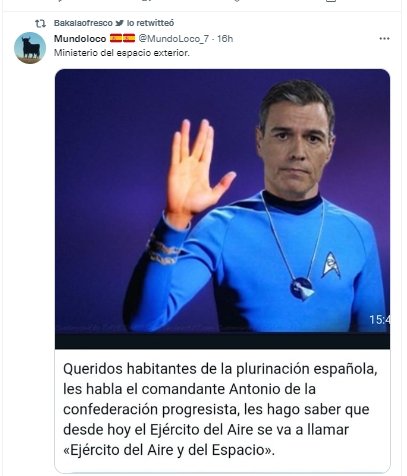Click the 'Ministerio del espacio exterior.' tweet text
This screenshot has width=407, height=476.
[x=122, y=53]
